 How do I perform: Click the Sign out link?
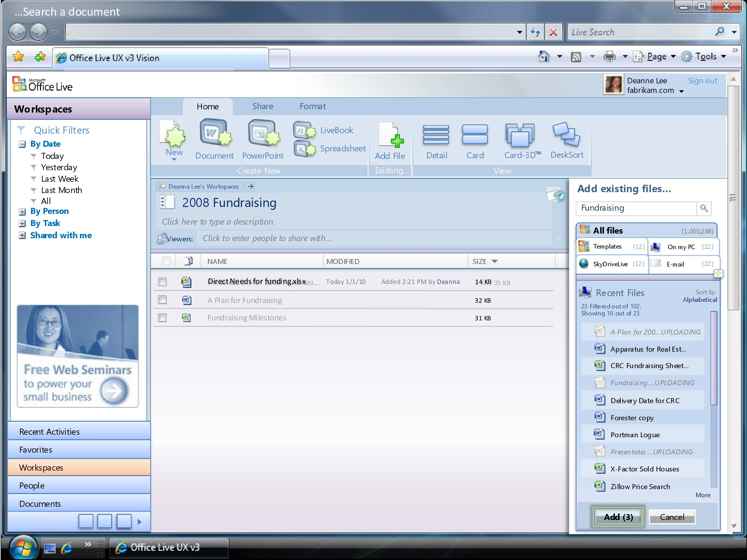coord(702,81)
